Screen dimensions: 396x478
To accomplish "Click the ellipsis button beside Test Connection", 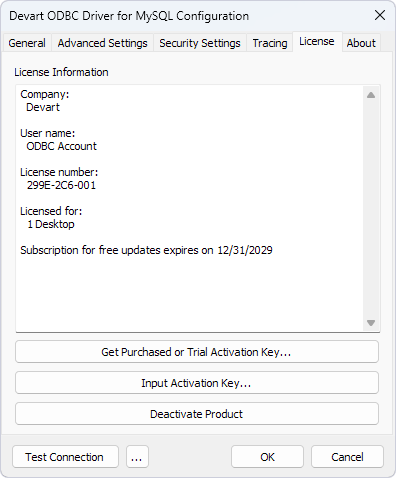I will click(x=137, y=457).
